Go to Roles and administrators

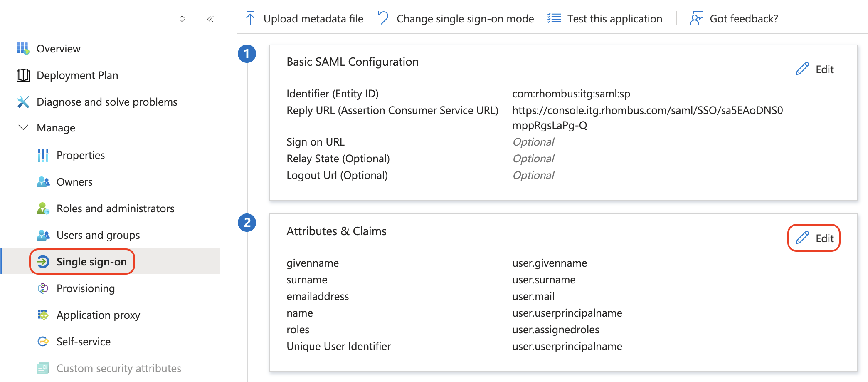click(x=116, y=208)
